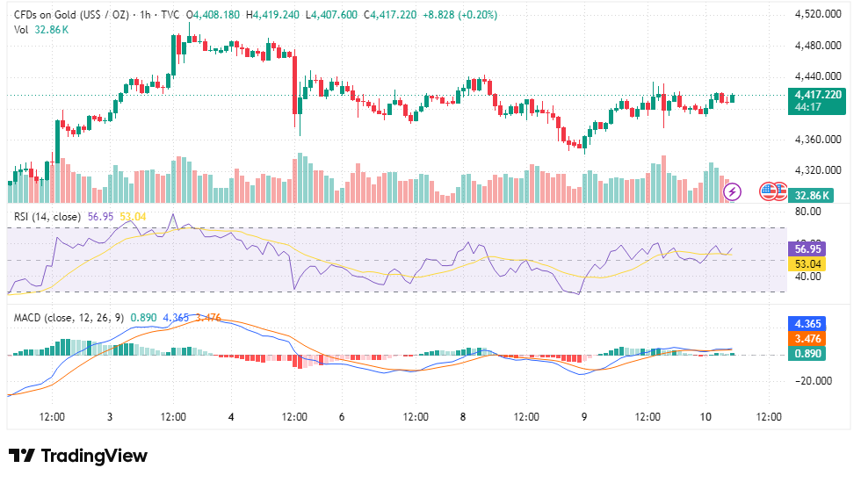Click the orange 3.476 signal value tag
Screen dimensions: 861x504
point(807,339)
